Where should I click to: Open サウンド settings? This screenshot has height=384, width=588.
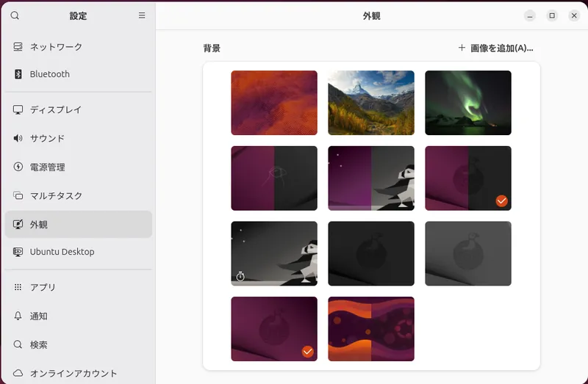click(x=79, y=139)
